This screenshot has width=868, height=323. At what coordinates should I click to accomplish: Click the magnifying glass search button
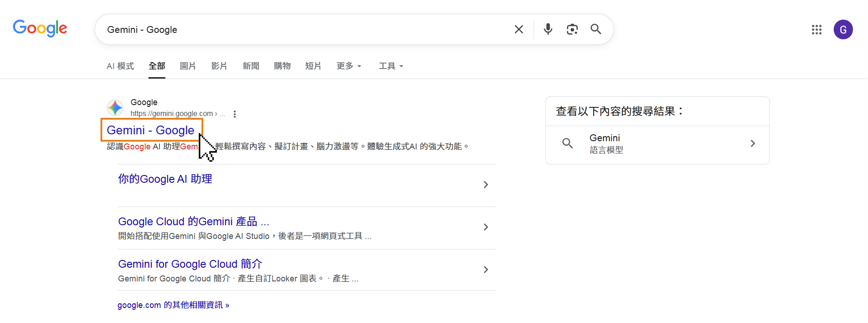click(596, 29)
